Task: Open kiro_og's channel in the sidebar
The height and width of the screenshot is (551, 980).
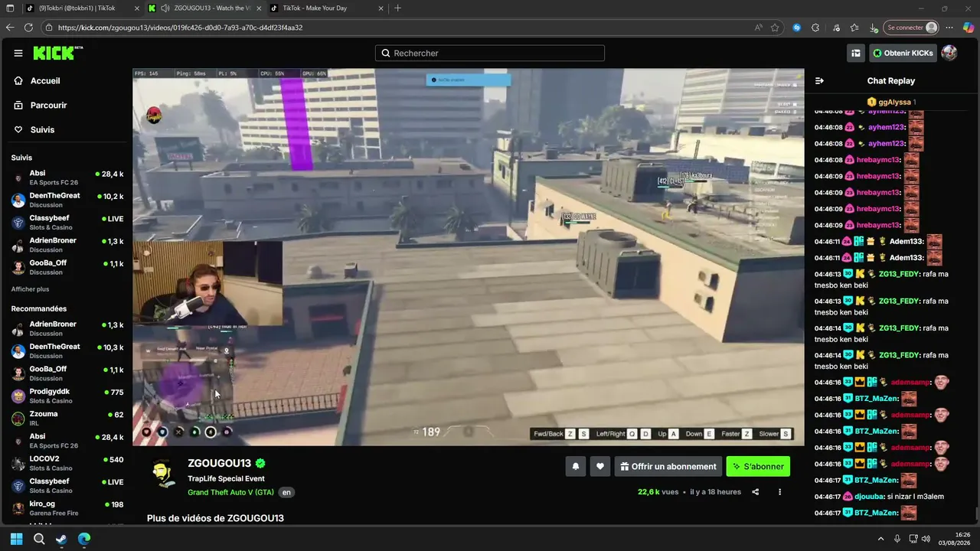Action: tap(67, 508)
